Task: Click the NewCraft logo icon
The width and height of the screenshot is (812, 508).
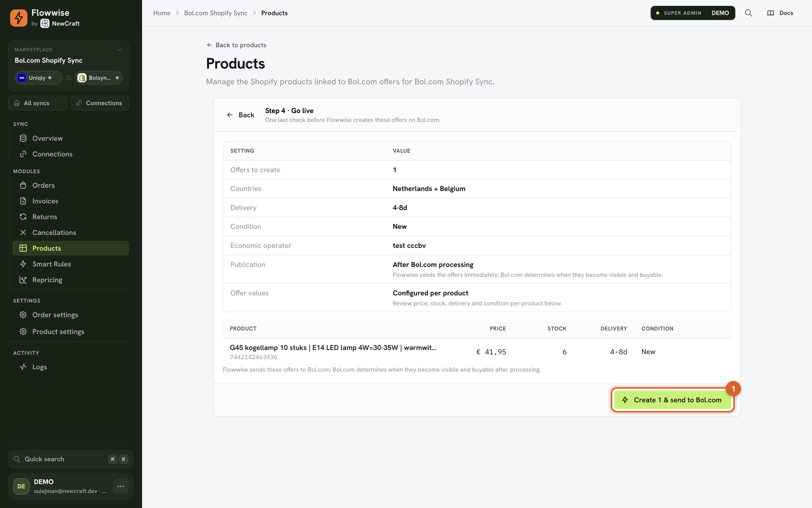Action: 45,24
